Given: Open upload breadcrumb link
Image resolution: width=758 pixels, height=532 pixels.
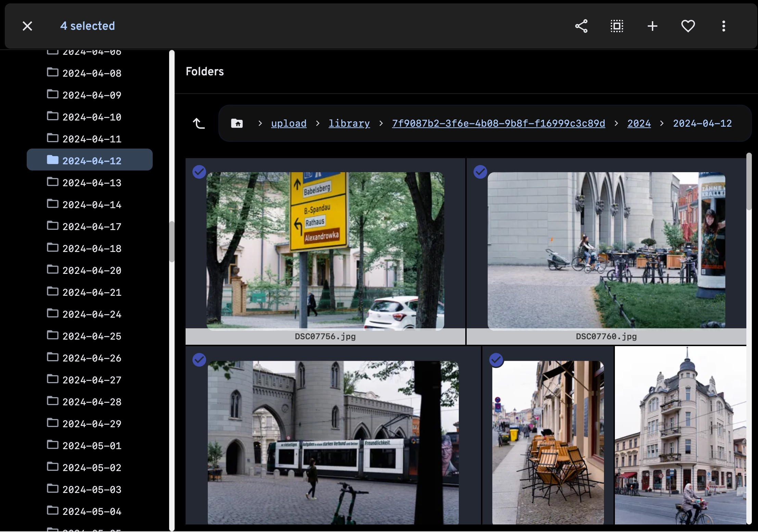Looking at the screenshot, I should click(x=289, y=123).
